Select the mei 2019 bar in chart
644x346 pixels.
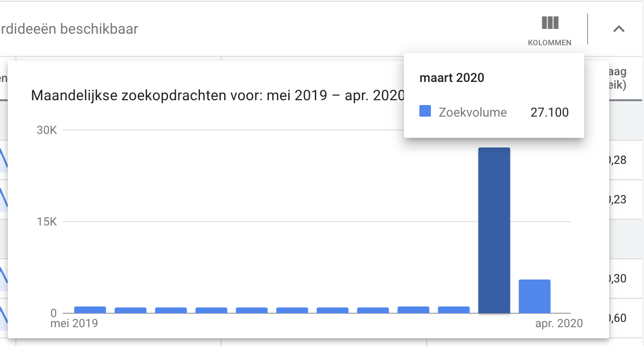(x=90, y=310)
